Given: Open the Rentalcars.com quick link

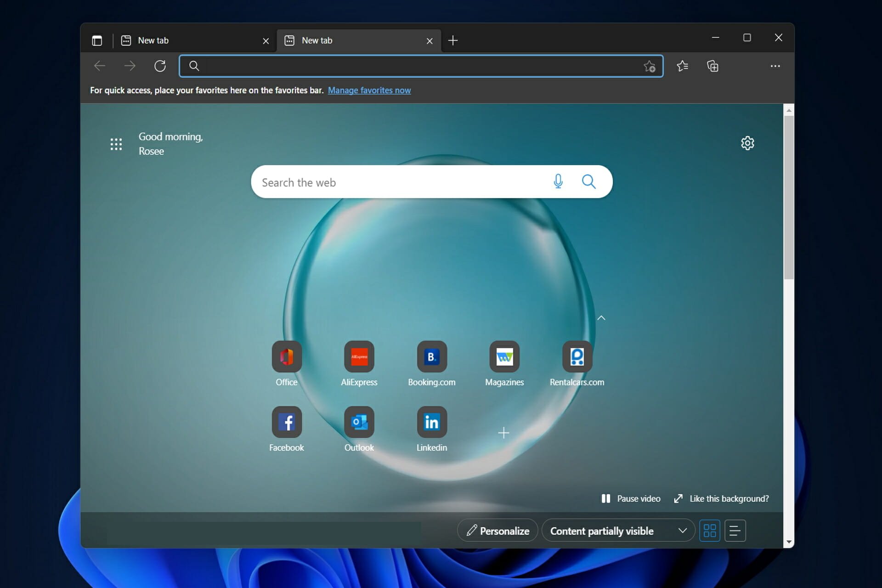Looking at the screenshot, I should (x=577, y=364).
